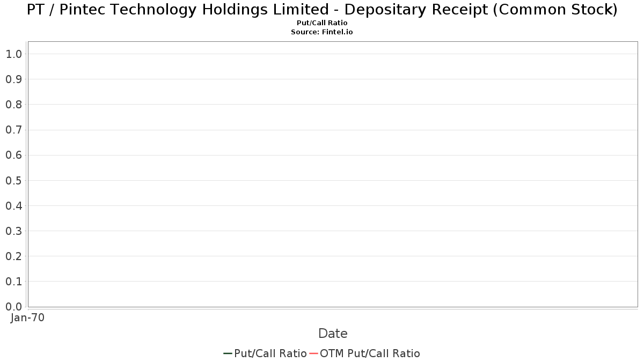Click the 0.2 y-axis tick label
Image resolution: width=644 pixels, height=362 pixels.
[x=13, y=256]
